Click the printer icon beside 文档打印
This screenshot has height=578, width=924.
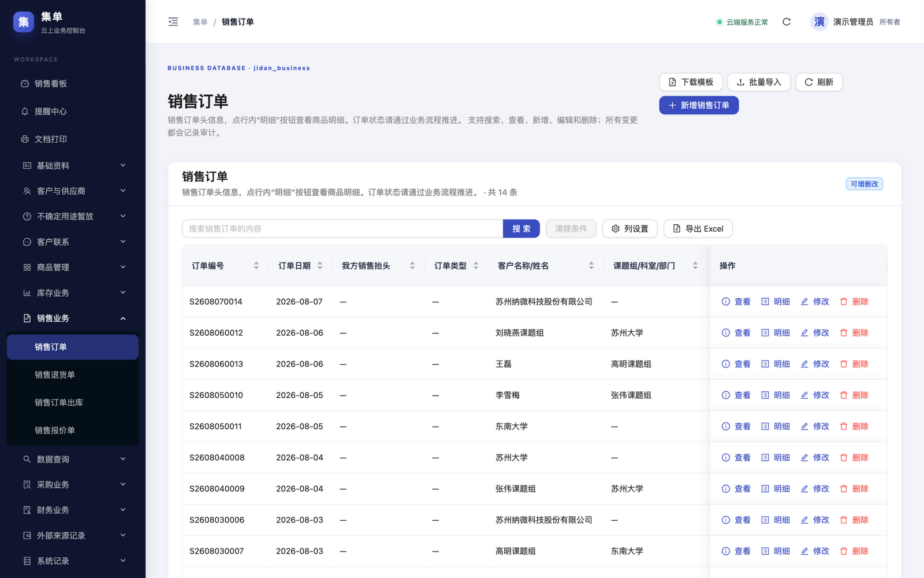pyautogui.click(x=25, y=139)
